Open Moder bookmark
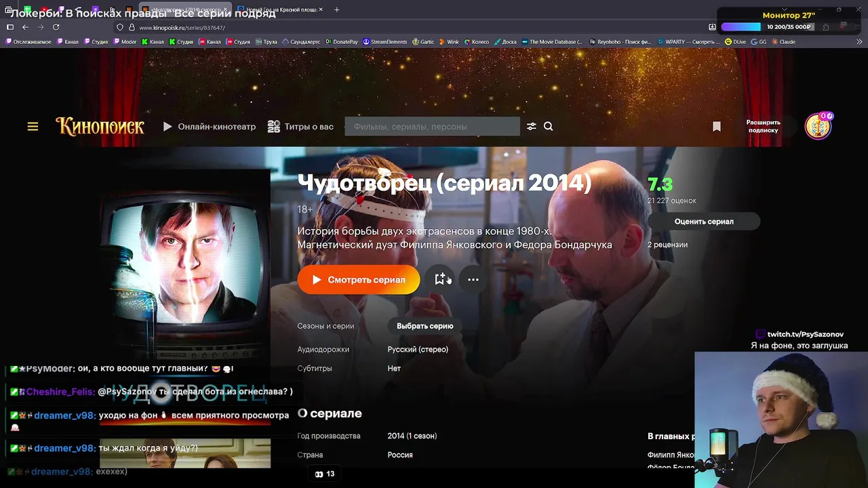This screenshot has width=868, height=488. pyautogui.click(x=125, y=41)
